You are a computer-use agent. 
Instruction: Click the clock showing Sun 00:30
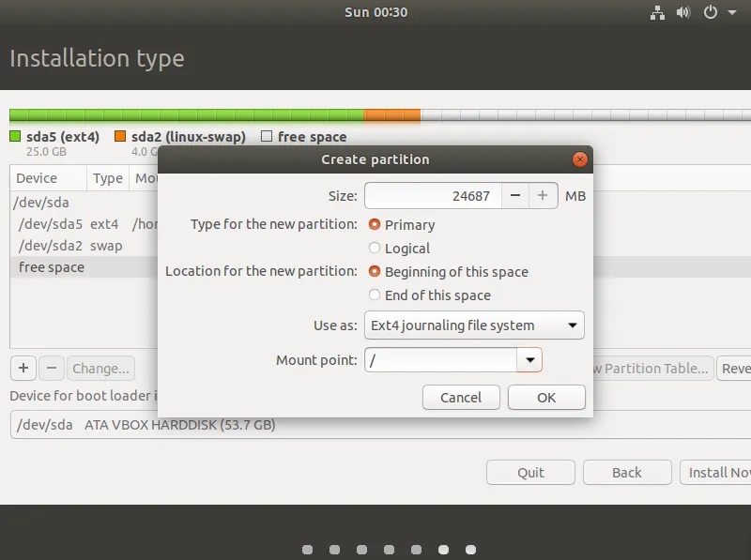pyautogui.click(x=376, y=12)
